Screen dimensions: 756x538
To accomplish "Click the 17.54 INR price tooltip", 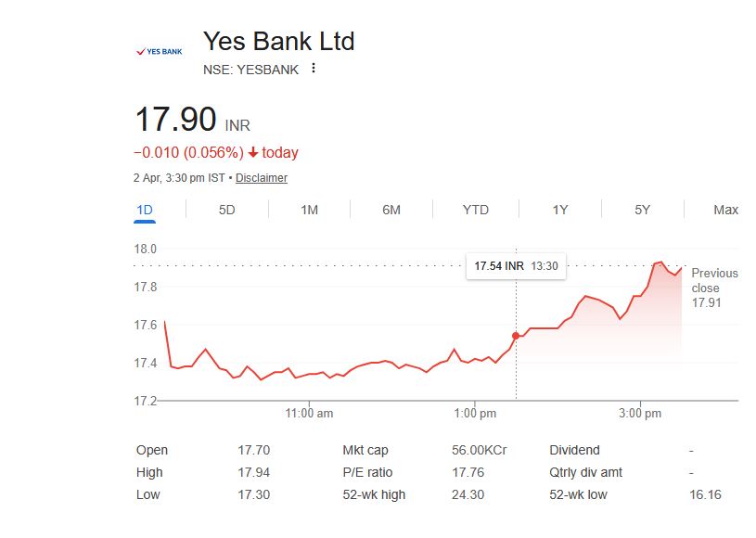I will pyautogui.click(x=516, y=265).
